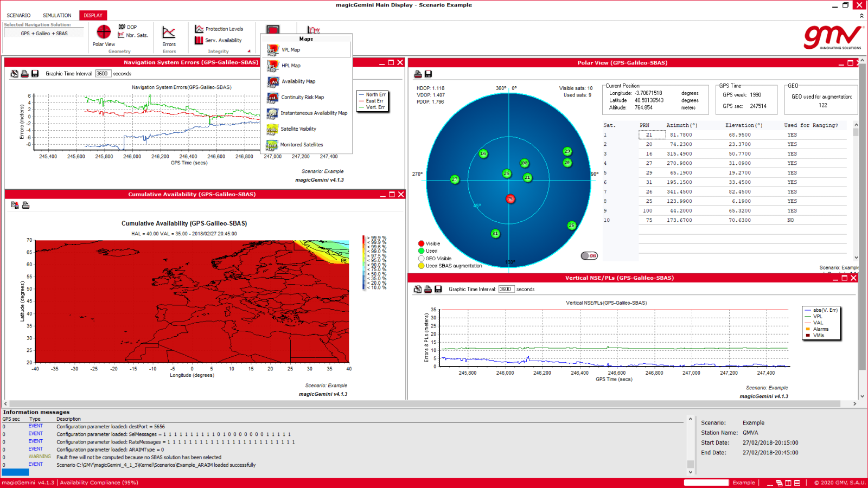This screenshot has height=488, width=868.
Task: Click the North Err legend entry
Action: tap(372, 94)
